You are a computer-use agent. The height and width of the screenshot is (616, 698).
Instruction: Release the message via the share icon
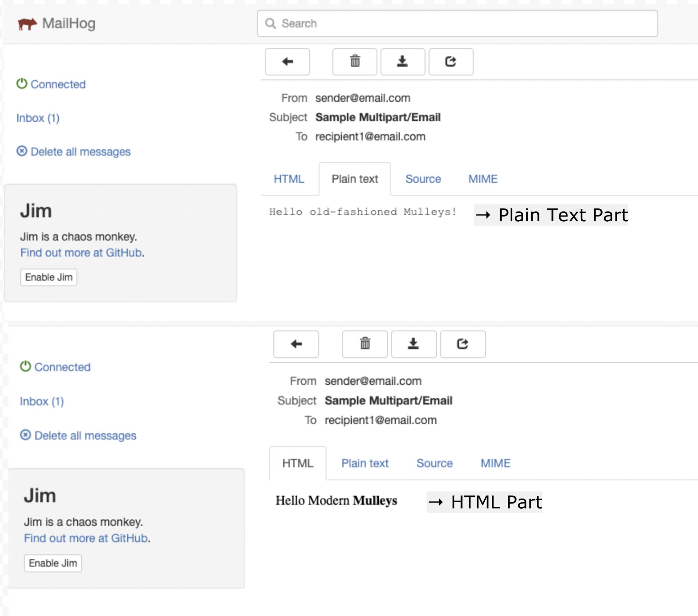(451, 62)
